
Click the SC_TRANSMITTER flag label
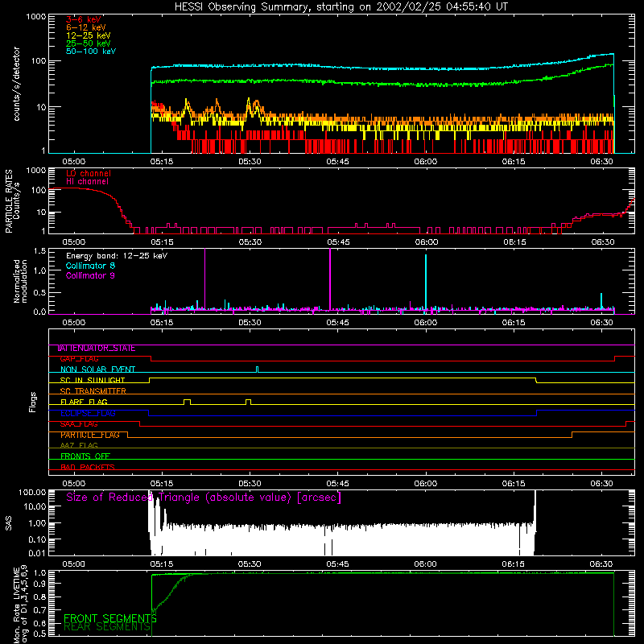[x=93, y=391]
